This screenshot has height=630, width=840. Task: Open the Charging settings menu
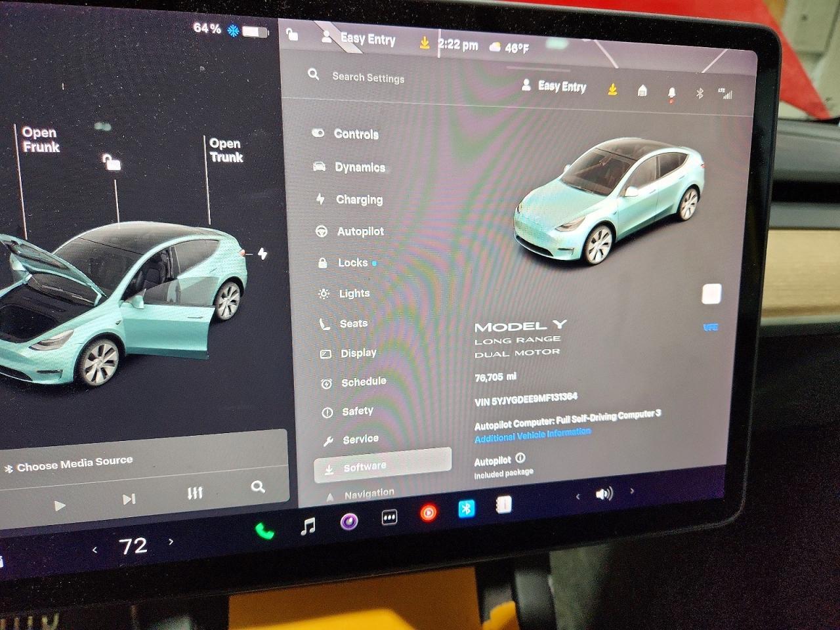(349, 199)
